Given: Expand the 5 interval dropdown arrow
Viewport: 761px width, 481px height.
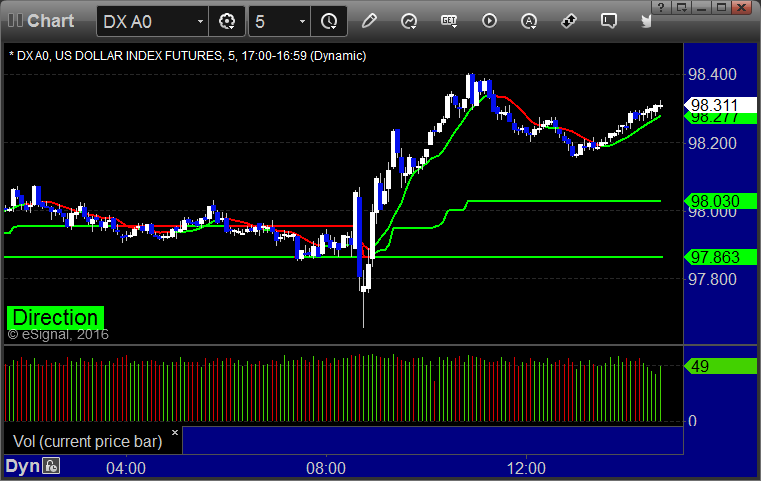Looking at the screenshot, I should point(302,21).
